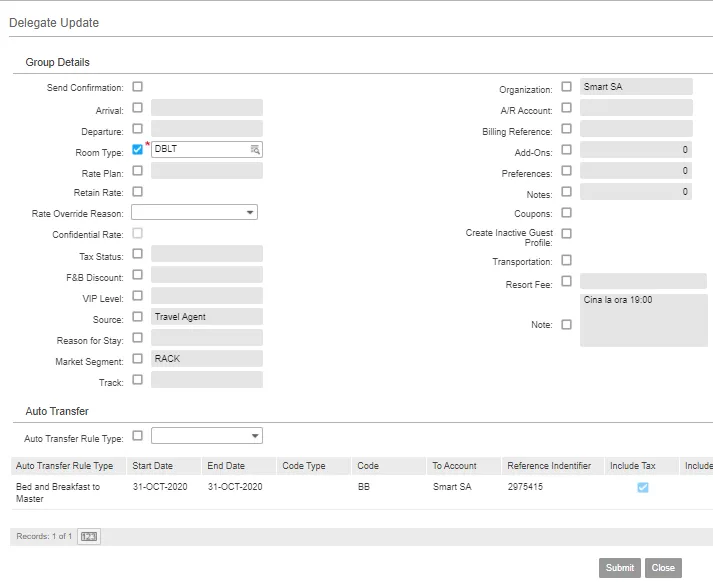Check the Tax Status checkbox
This screenshot has width=713, height=584.
(137, 254)
